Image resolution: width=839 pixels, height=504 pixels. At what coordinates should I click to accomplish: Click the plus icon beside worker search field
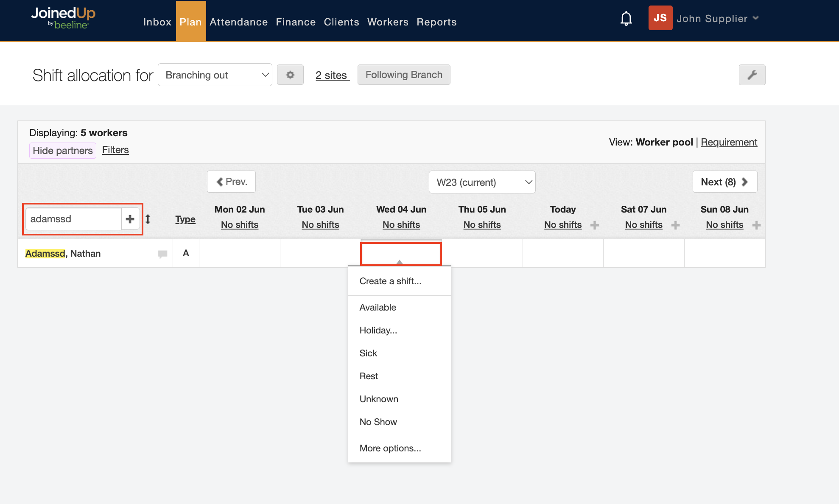coord(130,219)
